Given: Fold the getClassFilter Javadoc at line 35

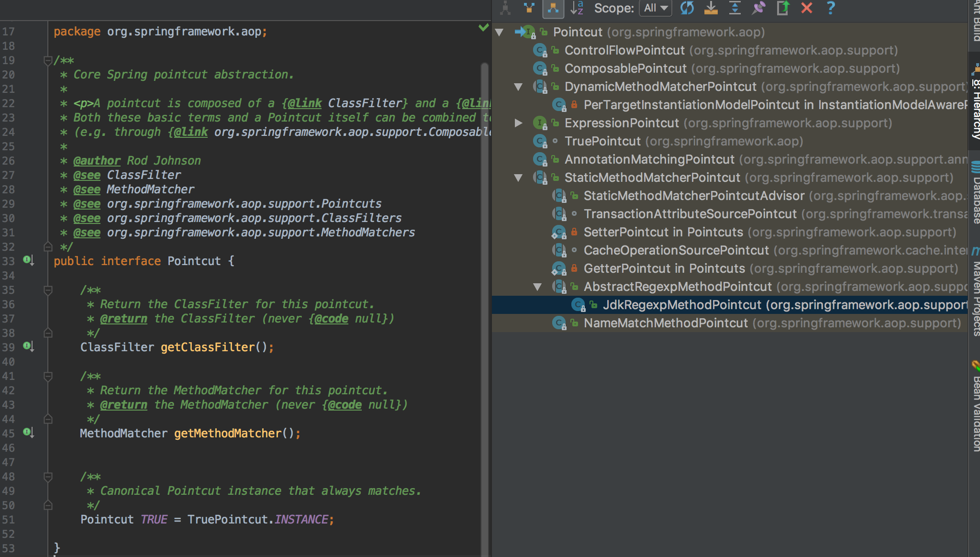Looking at the screenshot, I should pyautogui.click(x=48, y=290).
